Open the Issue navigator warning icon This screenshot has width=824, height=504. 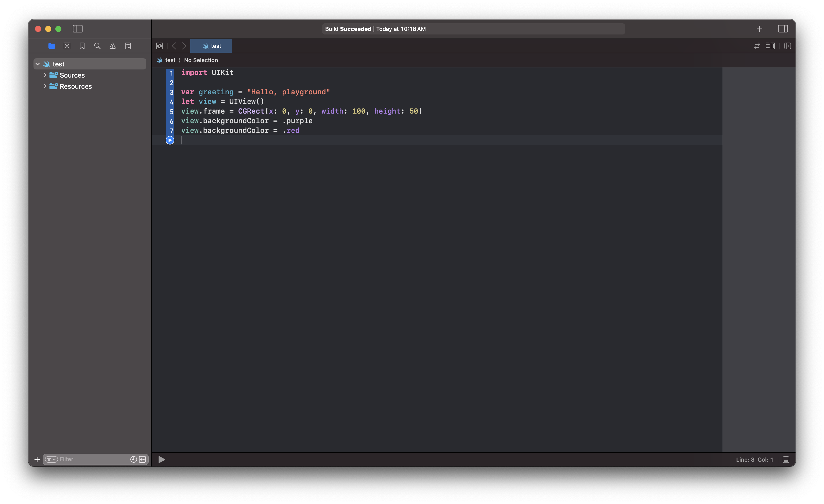[113, 46]
